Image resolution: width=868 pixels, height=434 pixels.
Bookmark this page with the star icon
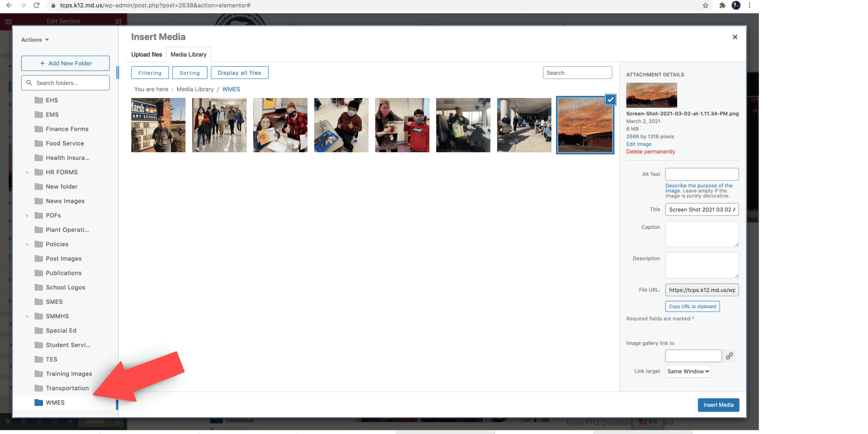pos(705,6)
